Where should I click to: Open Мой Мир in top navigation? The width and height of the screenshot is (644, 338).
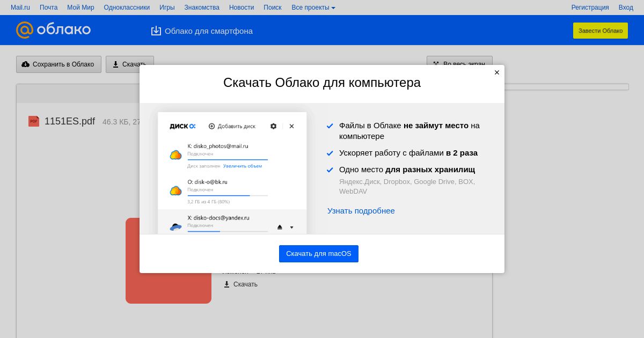pyautogui.click(x=80, y=8)
